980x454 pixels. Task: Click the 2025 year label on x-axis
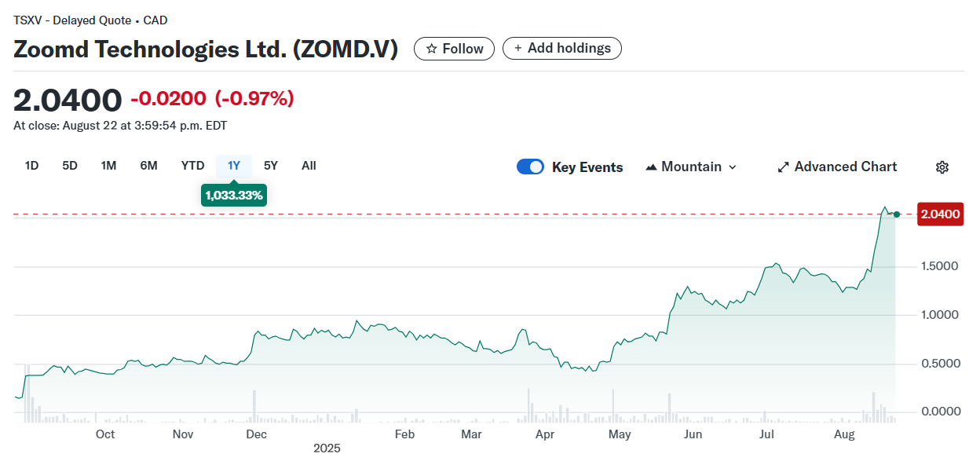(327, 449)
